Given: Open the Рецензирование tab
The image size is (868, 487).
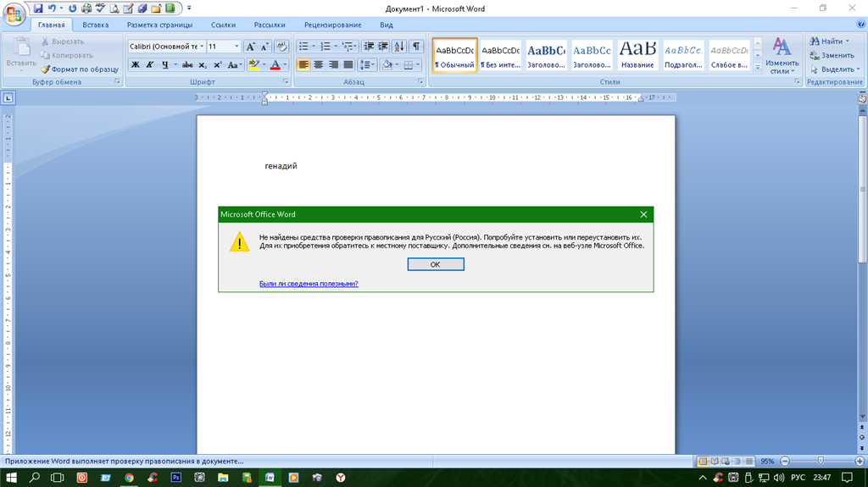Looking at the screenshot, I should pos(332,25).
